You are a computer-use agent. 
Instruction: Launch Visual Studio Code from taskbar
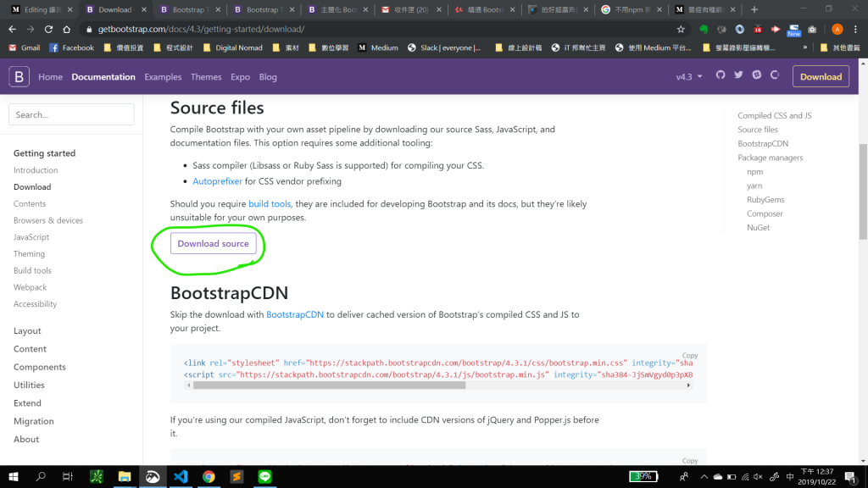click(181, 476)
